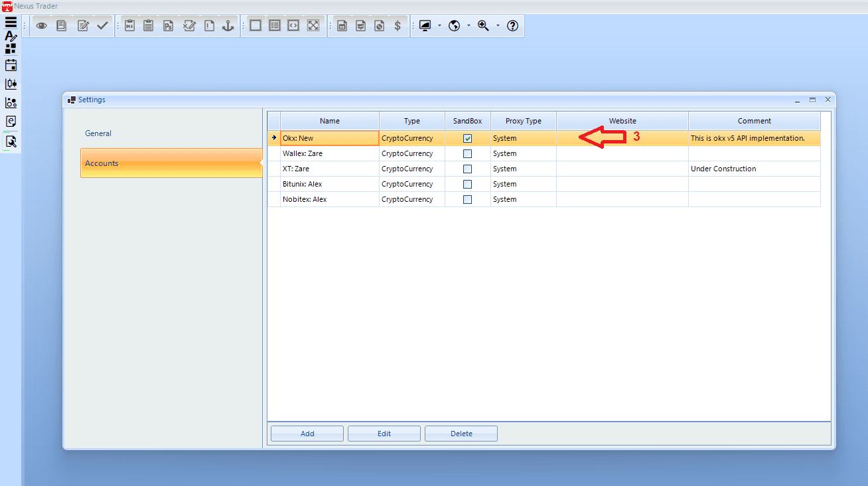
Task: Click the eye icon in the toolbar
Action: pos(42,26)
